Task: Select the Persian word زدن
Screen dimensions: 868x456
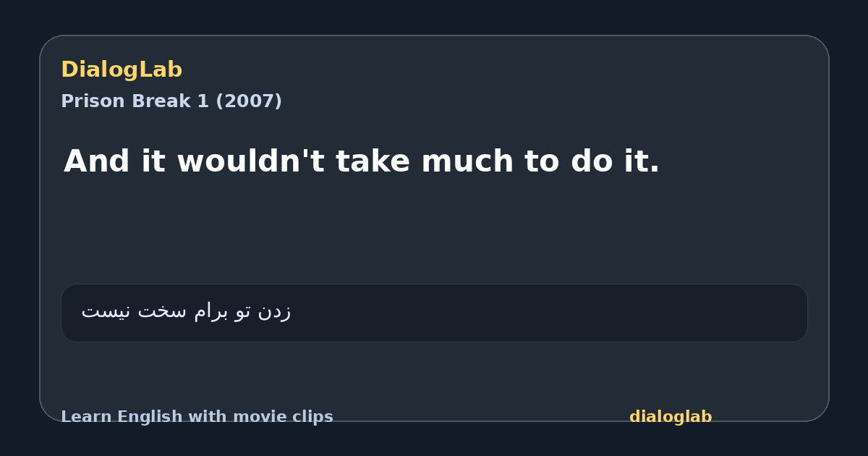Action: [x=274, y=312]
